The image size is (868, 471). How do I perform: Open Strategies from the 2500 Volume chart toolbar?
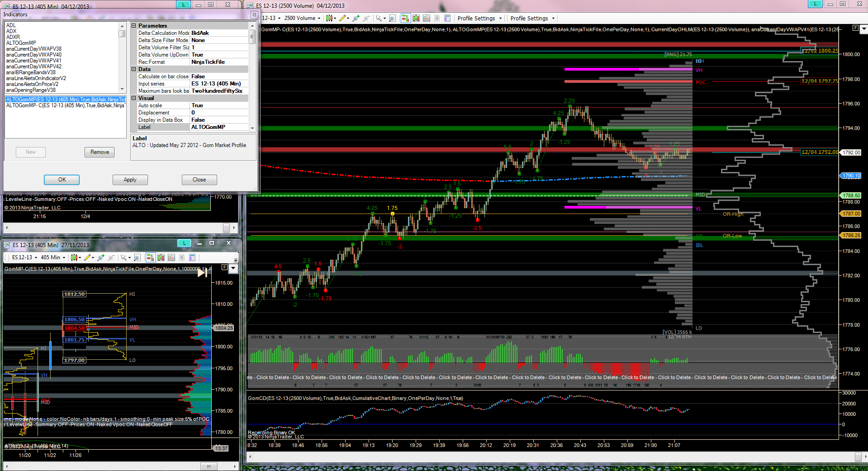click(x=437, y=18)
